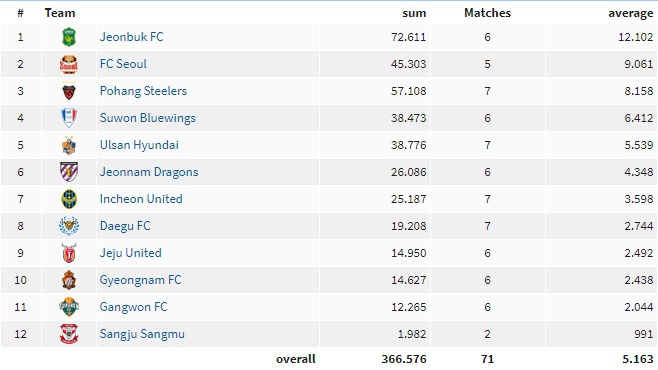Open the Jeonbuk FC team link
The width and height of the screenshot is (658, 370).
(x=131, y=37)
